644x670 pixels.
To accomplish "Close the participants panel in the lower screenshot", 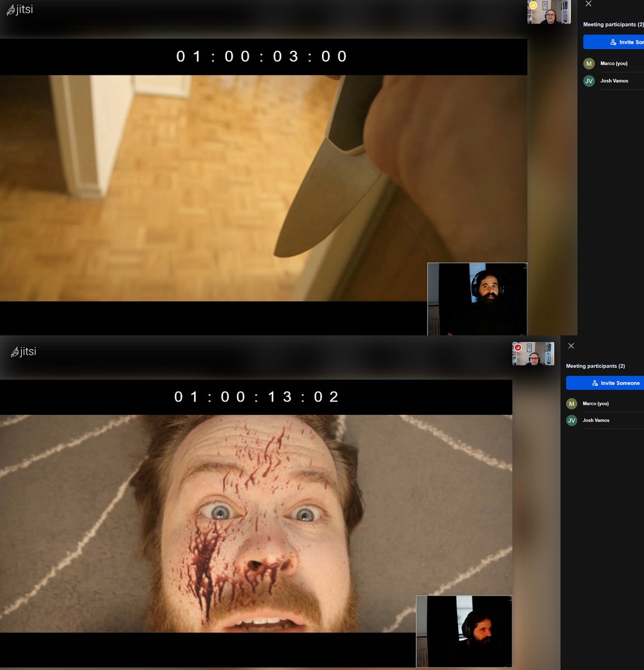I will (x=571, y=346).
